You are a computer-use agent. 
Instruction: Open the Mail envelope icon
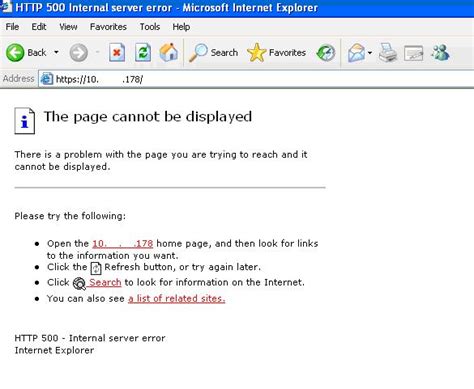(x=356, y=53)
